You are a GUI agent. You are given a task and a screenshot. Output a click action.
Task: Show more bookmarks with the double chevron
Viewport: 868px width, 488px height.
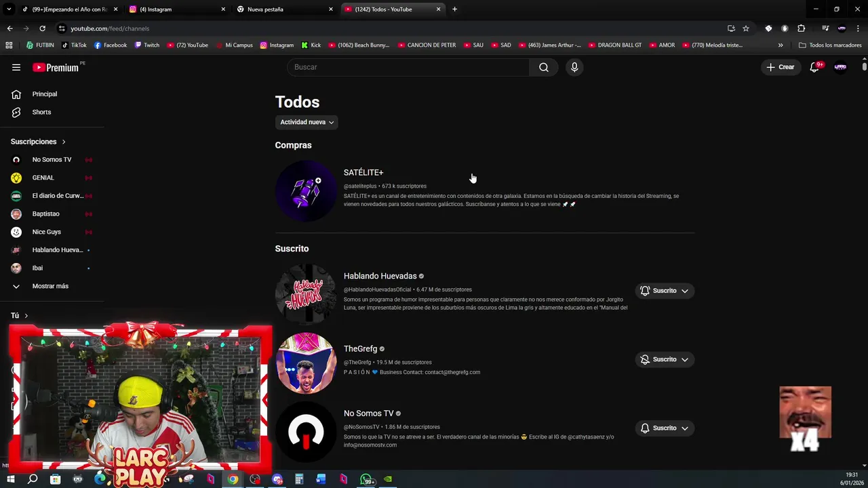pyautogui.click(x=781, y=45)
